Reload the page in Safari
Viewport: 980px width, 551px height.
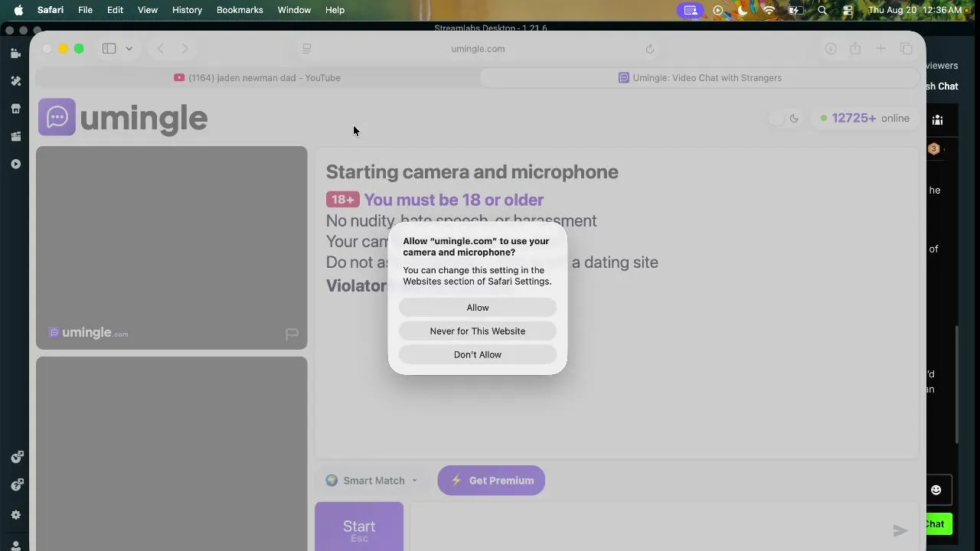tap(649, 49)
